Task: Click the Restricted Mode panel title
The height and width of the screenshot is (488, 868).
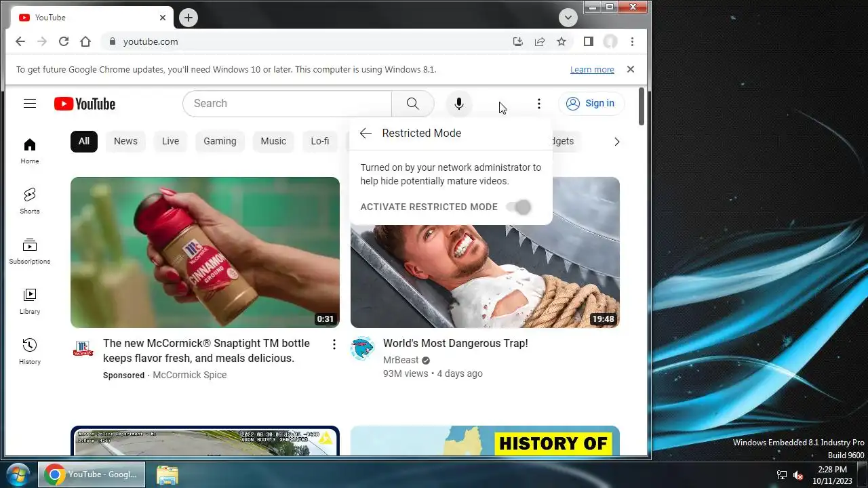Action: (x=422, y=134)
